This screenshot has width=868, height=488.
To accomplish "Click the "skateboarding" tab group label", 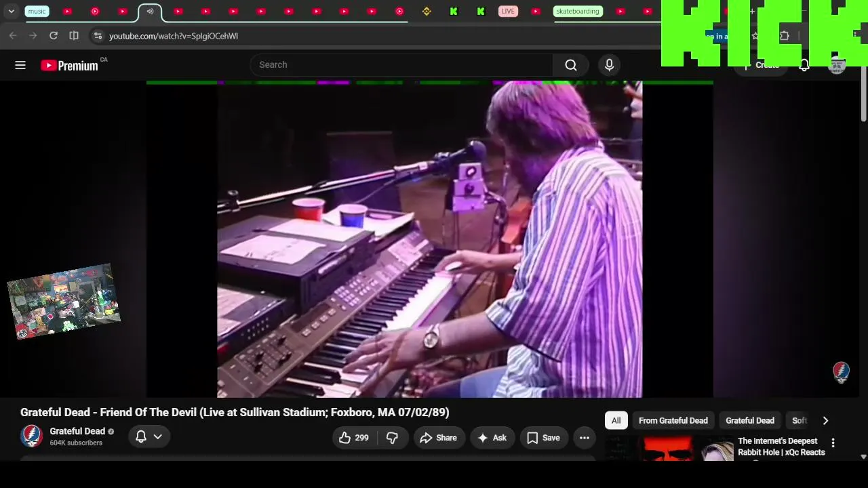I will pos(577,12).
